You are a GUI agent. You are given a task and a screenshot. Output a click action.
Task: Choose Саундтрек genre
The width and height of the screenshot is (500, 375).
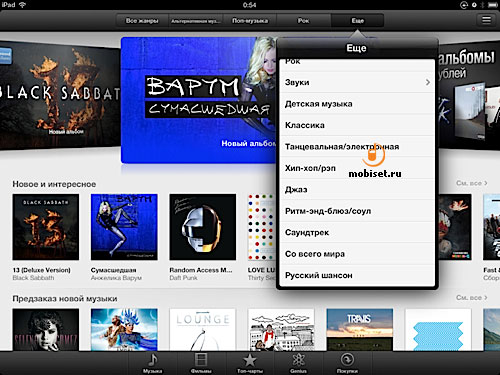pyautogui.click(x=357, y=232)
